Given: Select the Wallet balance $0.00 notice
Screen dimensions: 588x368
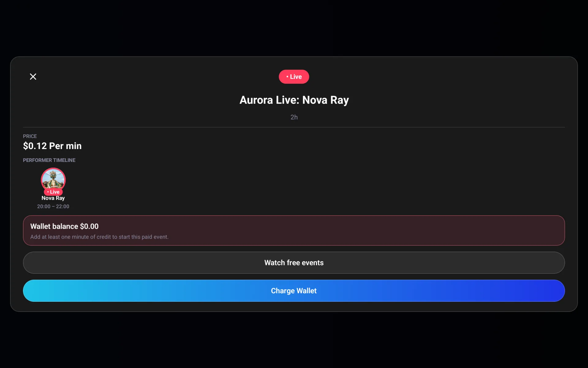Looking at the screenshot, I should [x=294, y=230].
